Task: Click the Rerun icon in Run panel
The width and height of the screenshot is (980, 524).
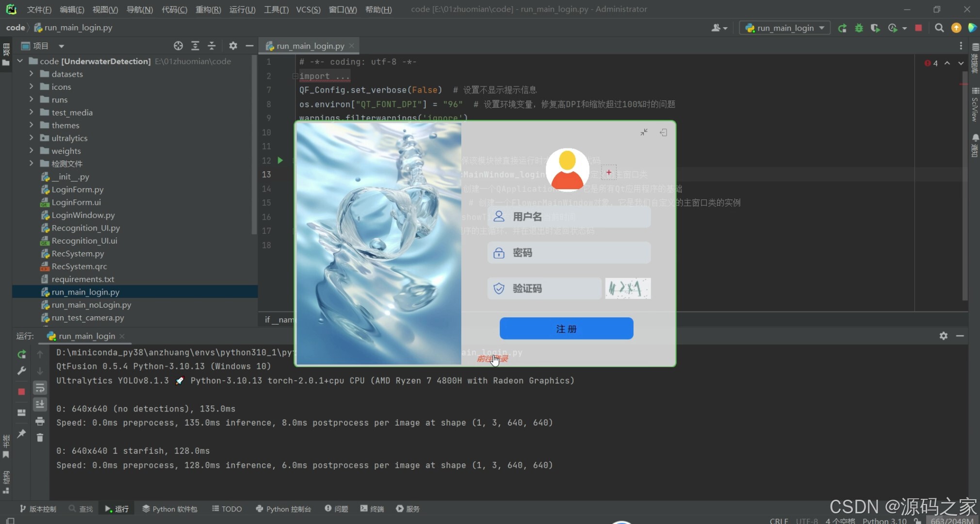Action: pyautogui.click(x=21, y=355)
